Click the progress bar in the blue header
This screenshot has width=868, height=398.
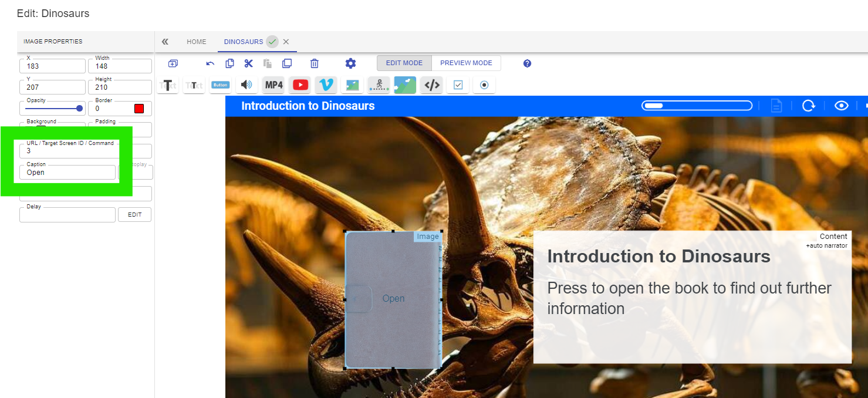[697, 106]
